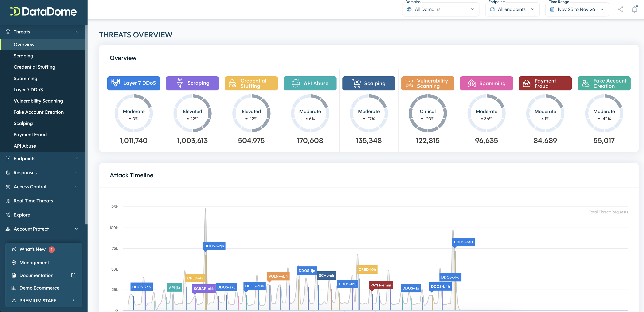Select the DDOS-3e0 marker on the timeline

(x=463, y=242)
